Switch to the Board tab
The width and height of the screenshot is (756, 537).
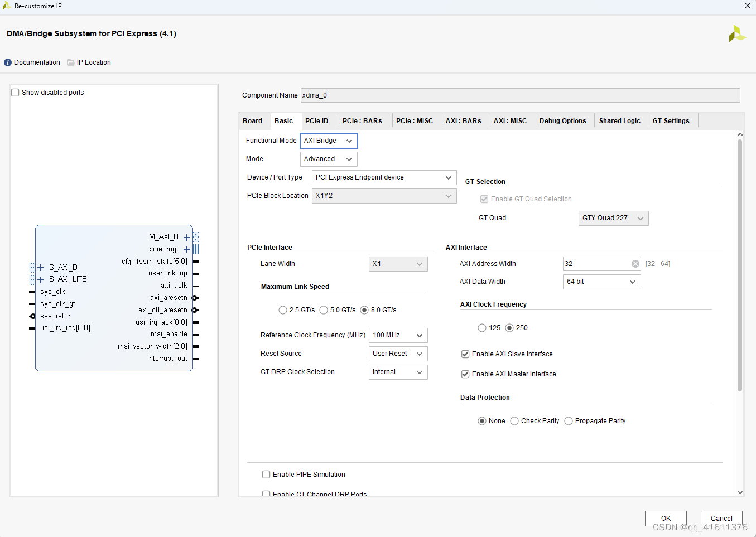[252, 121]
